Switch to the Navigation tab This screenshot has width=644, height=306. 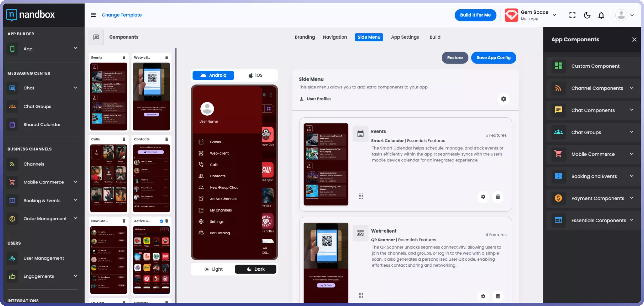tap(335, 37)
